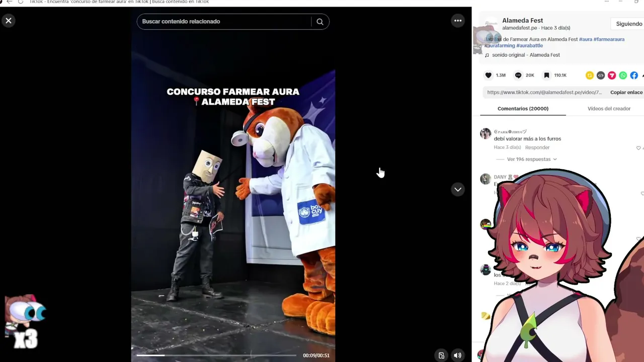Image resolution: width=644 pixels, height=362 pixels.
Task: Click the browser back arrow
Action: (x=9, y=2)
